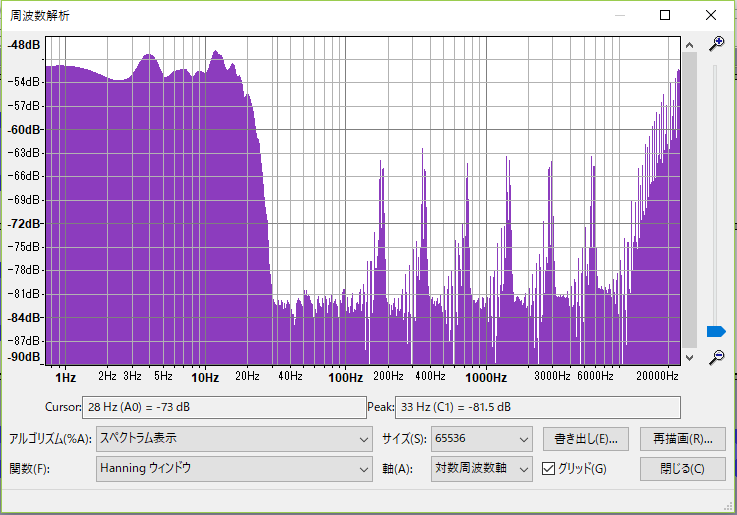Click the vertical scrollbar up arrow
This screenshot has height=515, width=737.
point(690,45)
